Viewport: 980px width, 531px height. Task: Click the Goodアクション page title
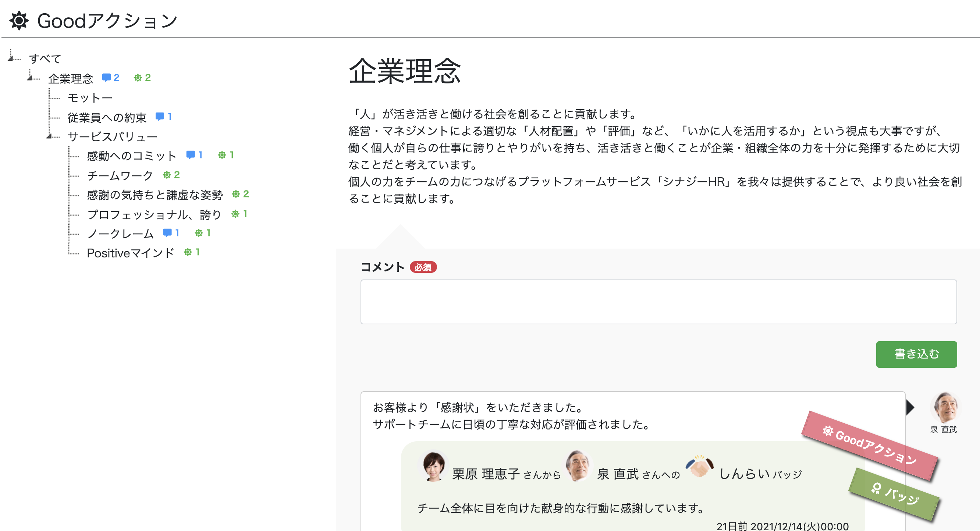coord(108,21)
